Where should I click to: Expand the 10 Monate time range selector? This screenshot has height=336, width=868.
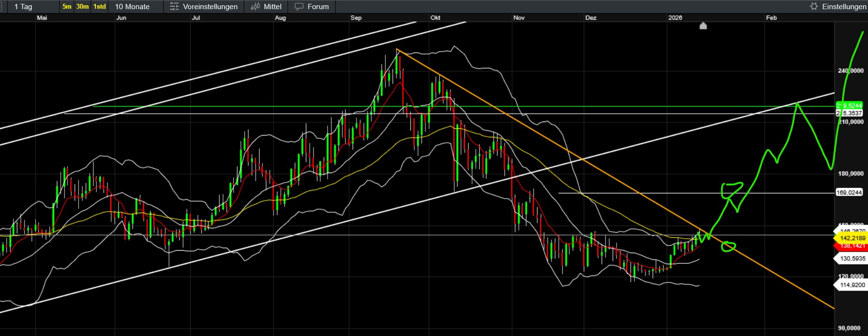[x=132, y=7]
